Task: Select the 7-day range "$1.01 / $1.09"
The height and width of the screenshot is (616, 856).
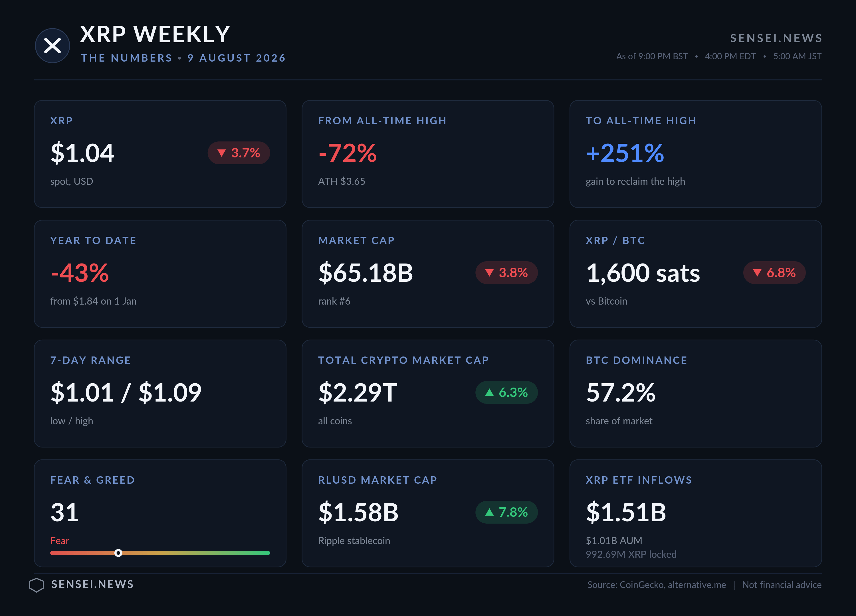Action: 126,392
